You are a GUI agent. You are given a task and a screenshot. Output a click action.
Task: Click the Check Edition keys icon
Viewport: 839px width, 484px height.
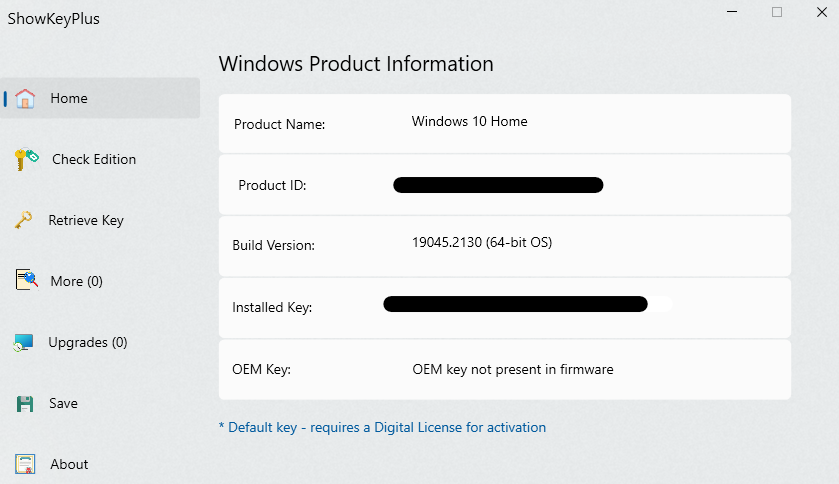point(26,159)
